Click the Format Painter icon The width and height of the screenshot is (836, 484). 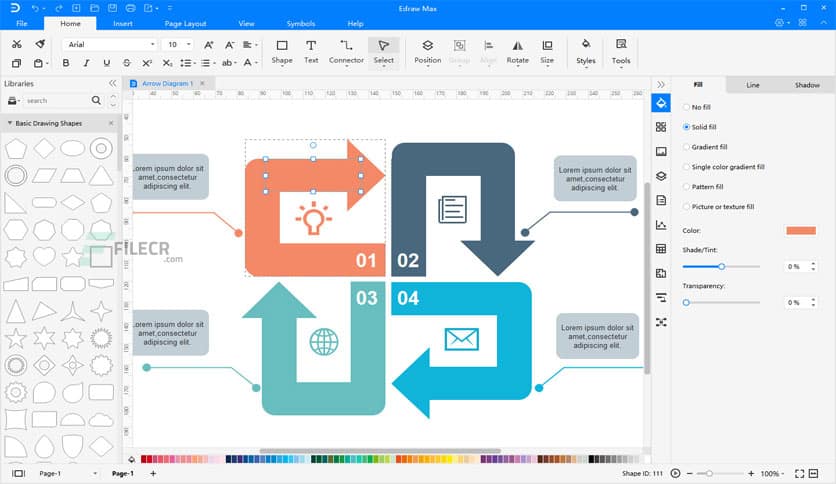point(40,44)
